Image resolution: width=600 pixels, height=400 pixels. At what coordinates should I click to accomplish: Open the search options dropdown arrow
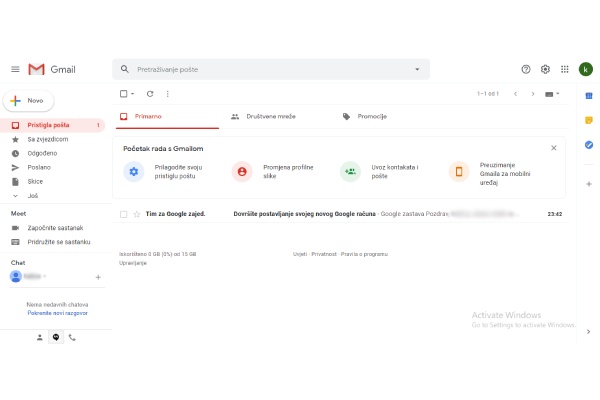pyautogui.click(x=417, y=69)
